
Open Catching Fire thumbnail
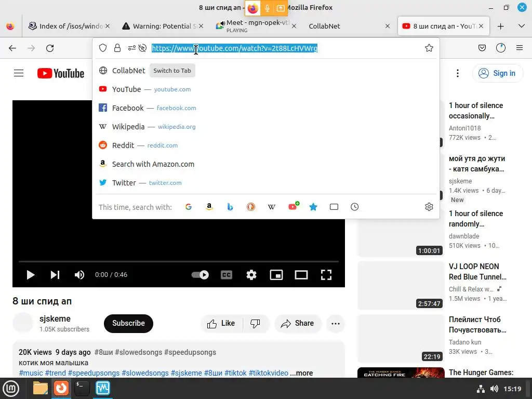[x=401, y=373]
